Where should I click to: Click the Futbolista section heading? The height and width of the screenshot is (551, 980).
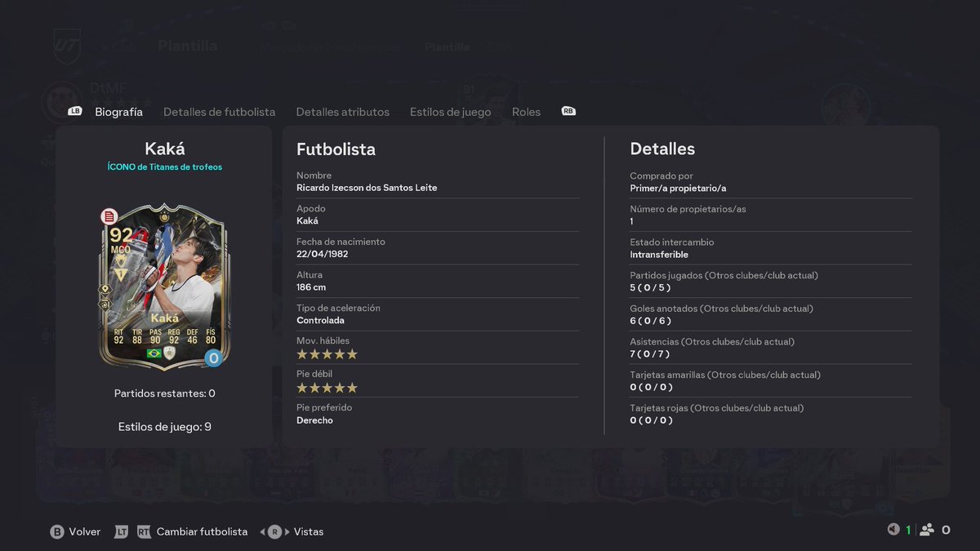336,149
